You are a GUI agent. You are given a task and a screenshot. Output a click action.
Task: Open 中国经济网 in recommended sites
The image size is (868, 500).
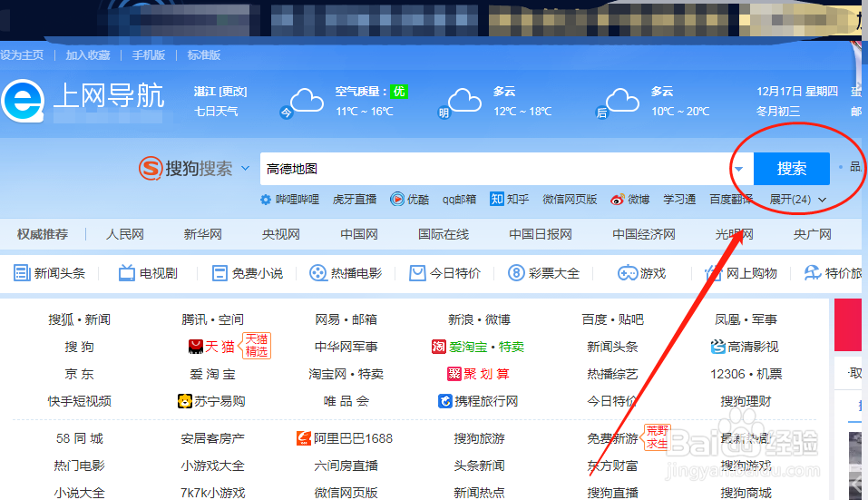click(x=644, y=234)
